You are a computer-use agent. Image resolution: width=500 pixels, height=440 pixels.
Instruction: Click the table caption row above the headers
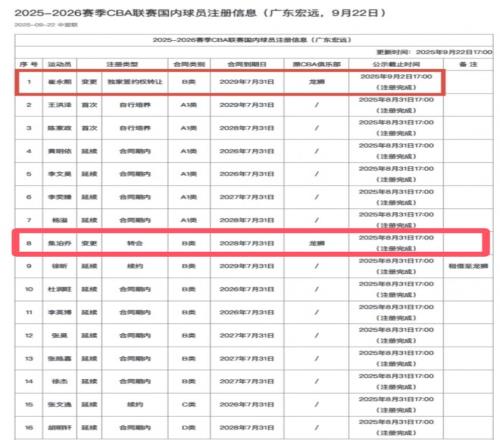tap(254, 40)
